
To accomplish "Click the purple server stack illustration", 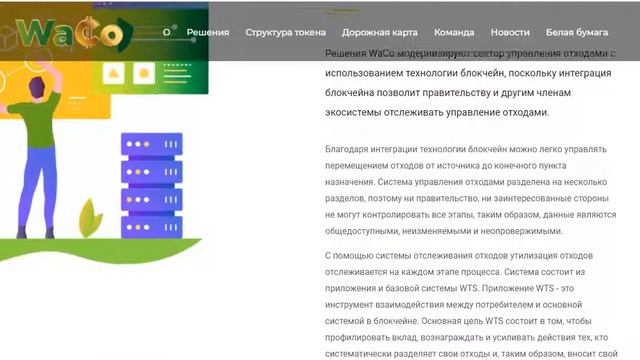I will tap(152, 185).
